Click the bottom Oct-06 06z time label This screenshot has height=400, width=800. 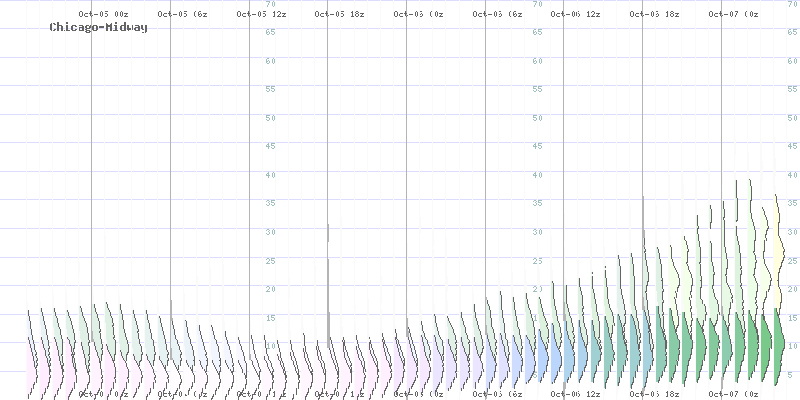pyautogui.click(x=498, y=394)
